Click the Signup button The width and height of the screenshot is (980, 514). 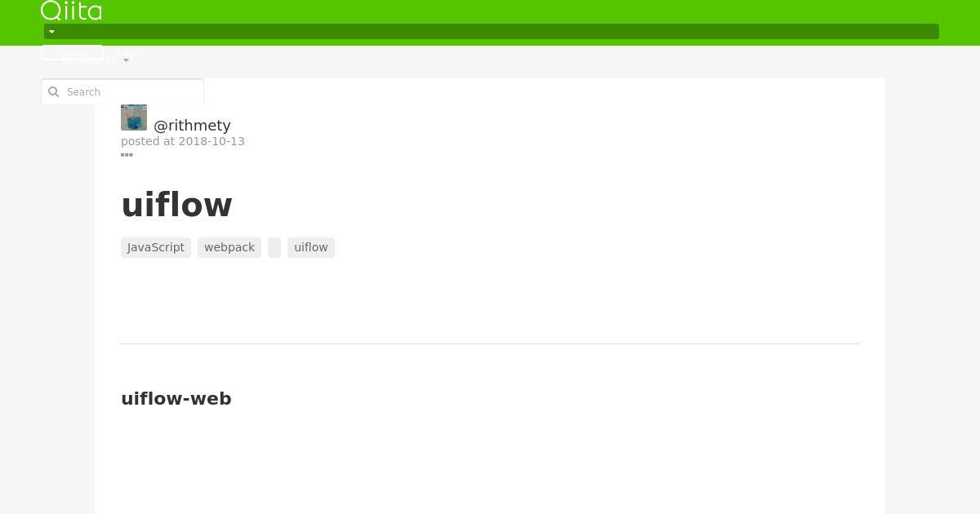click(72, 52)
